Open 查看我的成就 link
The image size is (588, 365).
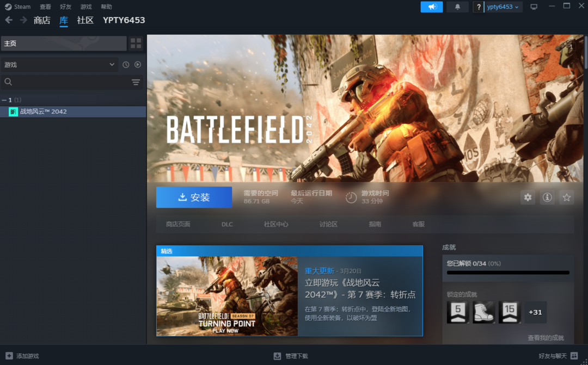coord(546,338)
